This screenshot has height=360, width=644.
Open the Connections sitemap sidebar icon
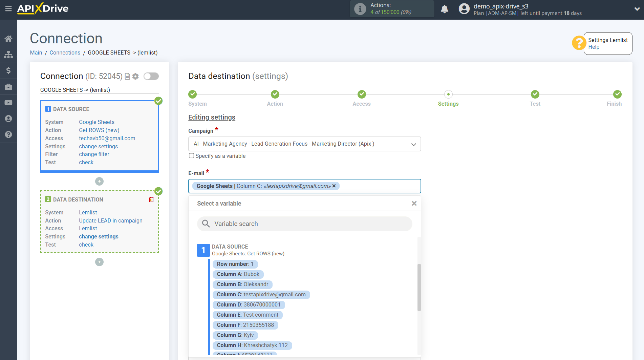(8, 55)
